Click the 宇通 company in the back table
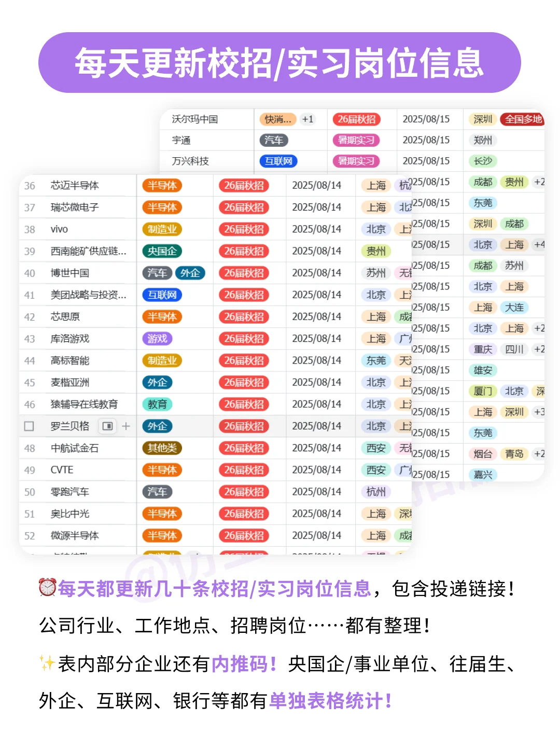The width and height of the screenshot is (560, 747). (x=181, y=140)
